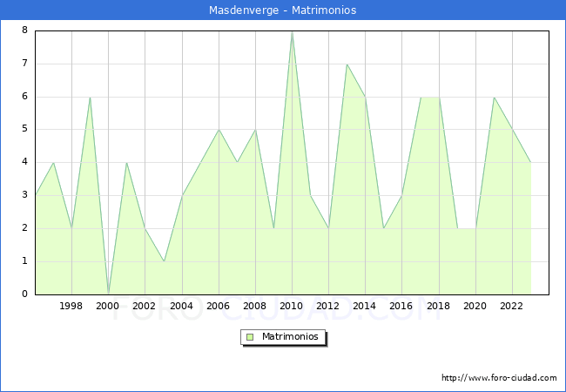
Task: Select the 2021 data point peak
Action: coord(494,98)
